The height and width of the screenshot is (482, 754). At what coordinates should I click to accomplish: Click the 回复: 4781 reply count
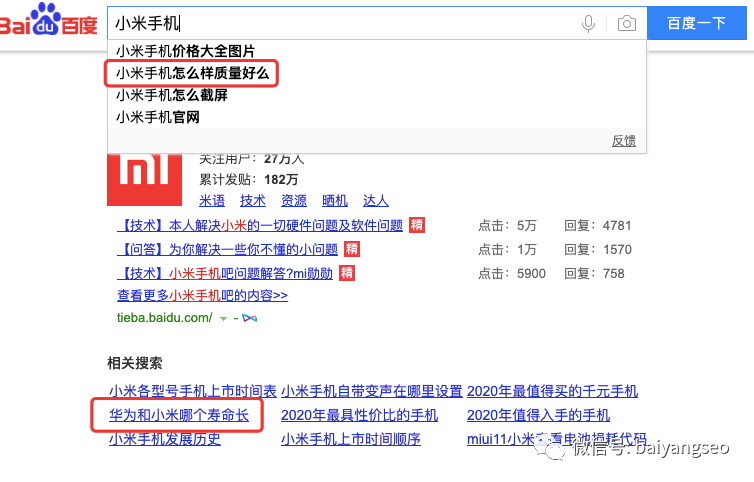598,226
